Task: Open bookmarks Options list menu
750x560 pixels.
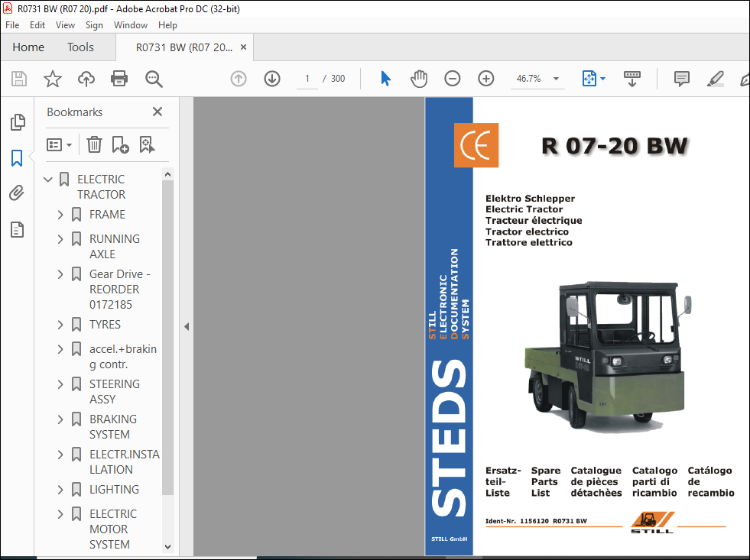Action: point(59,144)
